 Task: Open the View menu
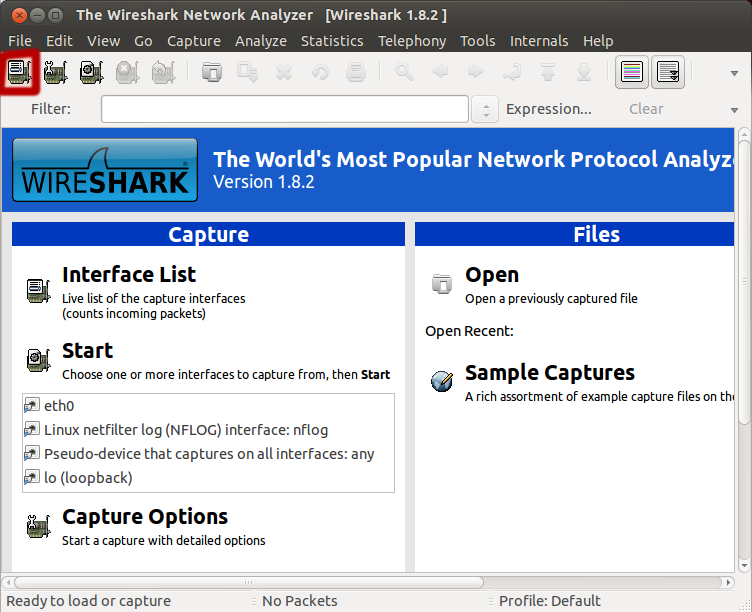click(x=104, y=41)
